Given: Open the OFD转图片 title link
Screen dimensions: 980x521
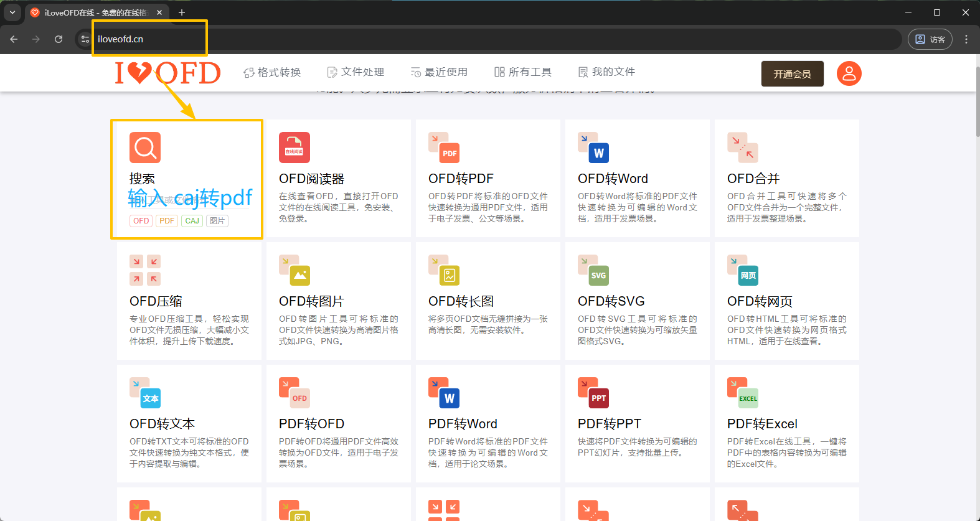Looking at the screenshot, I should point(311,301).
